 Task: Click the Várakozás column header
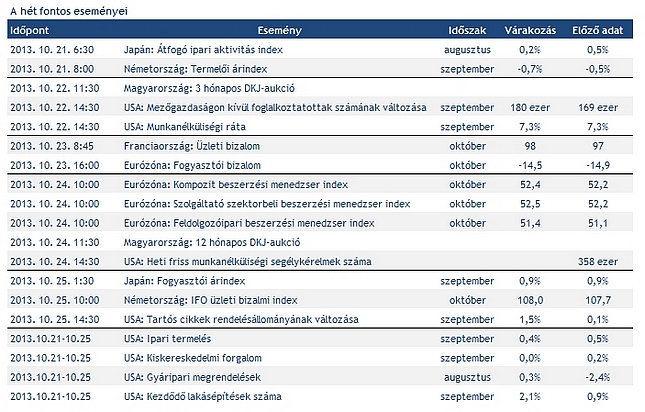pyautogui.click(x=530, y=30)
